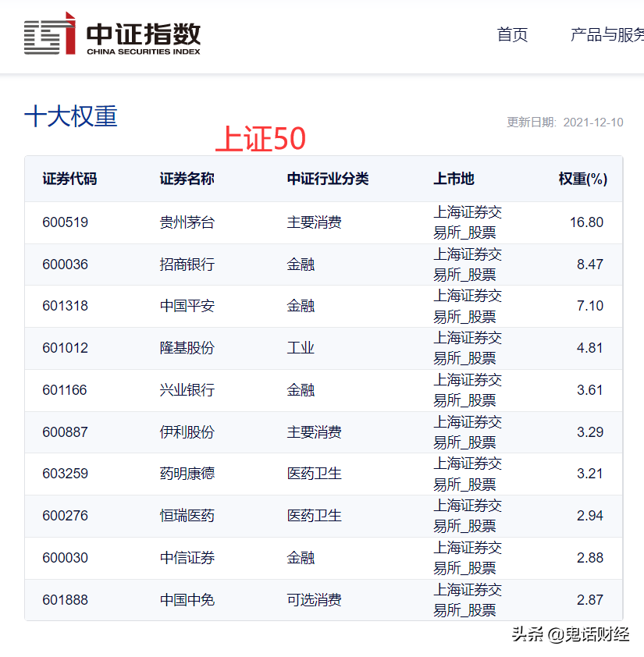
Task: Click the 十大权重 heading
Action: 70,116
